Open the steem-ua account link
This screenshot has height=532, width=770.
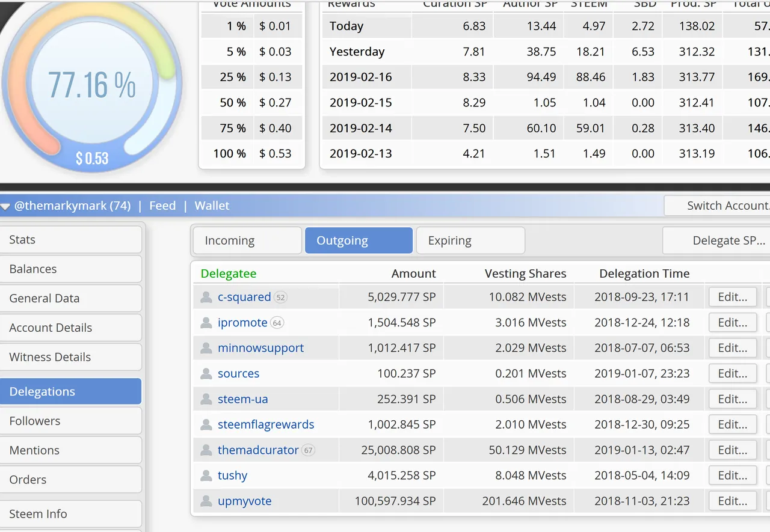point(243,399)
